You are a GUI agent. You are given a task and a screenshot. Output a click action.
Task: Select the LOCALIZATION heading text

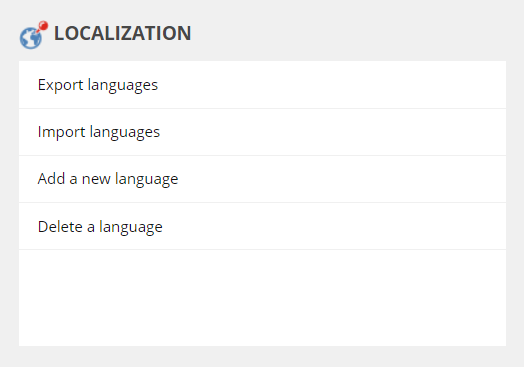[123, 33]
